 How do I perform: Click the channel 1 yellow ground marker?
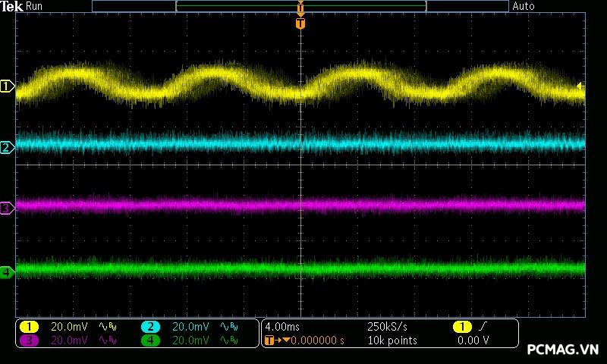click(7, 87)
